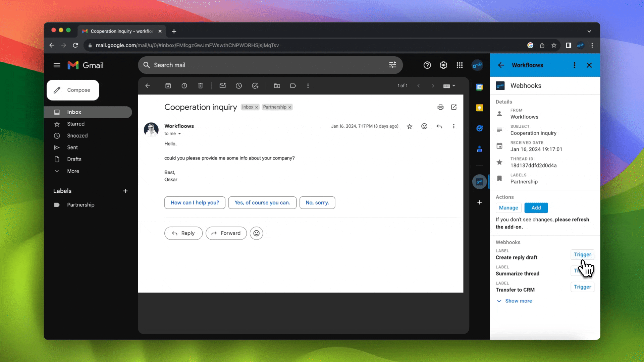This screenshot has width=644, height=362.
Task: Archive the open email
Action: pyautogui.click(x=168, y=86)
